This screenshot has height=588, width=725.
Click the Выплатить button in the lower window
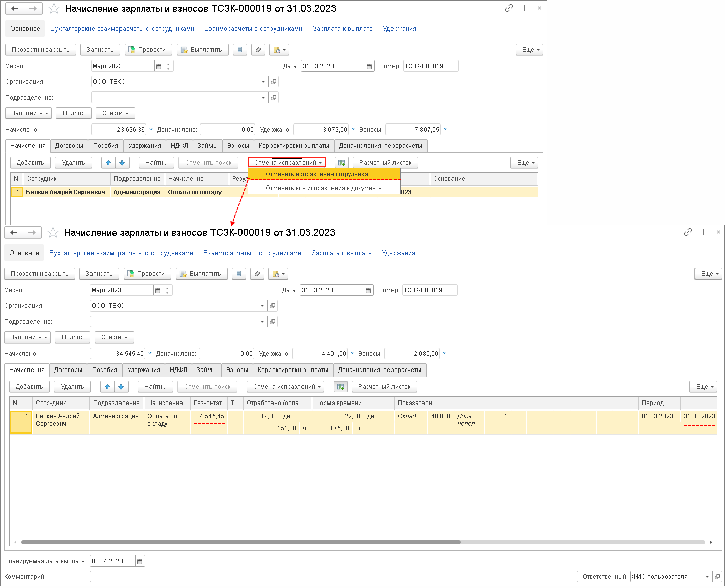tap(201, 274)
